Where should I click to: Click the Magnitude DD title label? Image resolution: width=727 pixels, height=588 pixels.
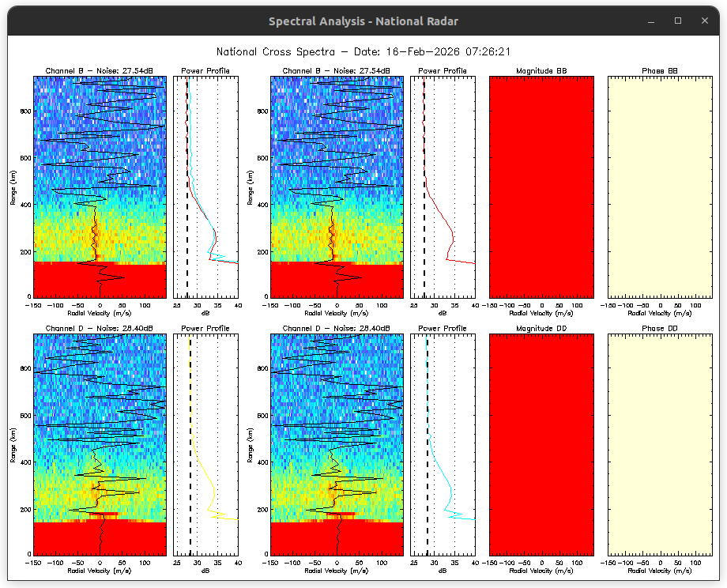[x=541, y=328]
